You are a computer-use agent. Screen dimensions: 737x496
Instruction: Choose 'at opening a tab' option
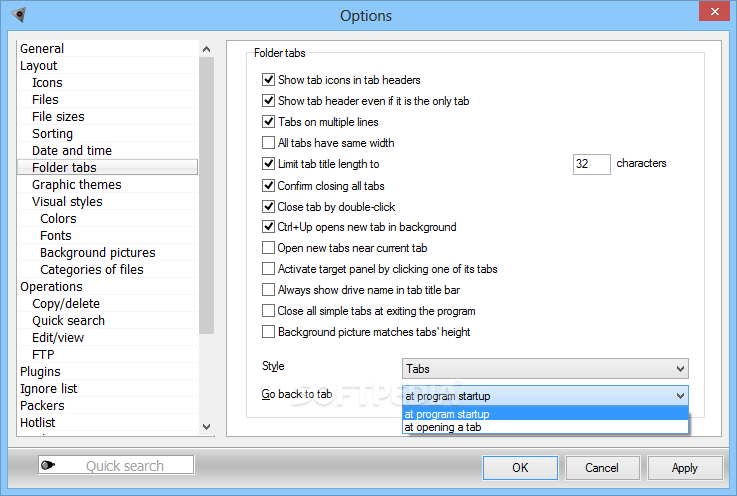[x=545, y=427]
